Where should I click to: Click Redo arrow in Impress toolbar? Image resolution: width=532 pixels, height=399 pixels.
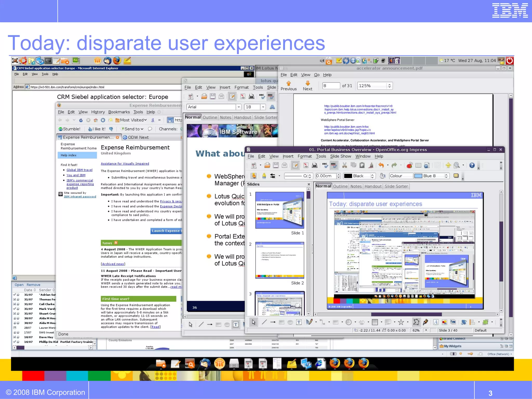(394, 165)
